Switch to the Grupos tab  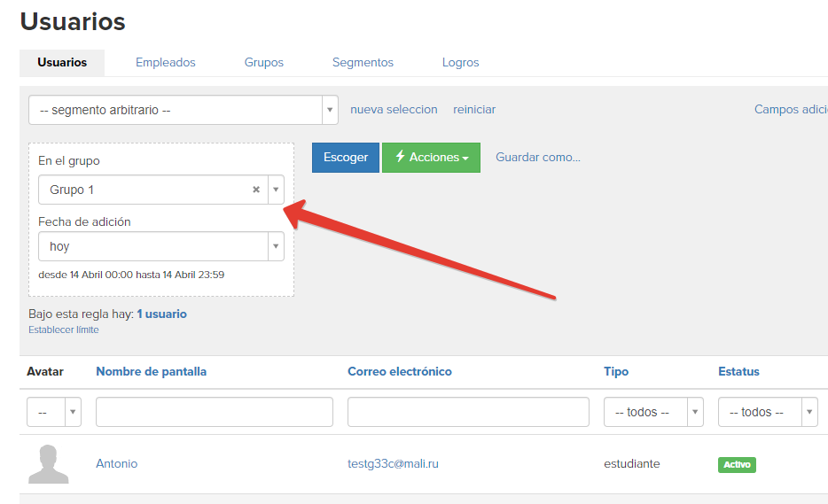point(264,62)
